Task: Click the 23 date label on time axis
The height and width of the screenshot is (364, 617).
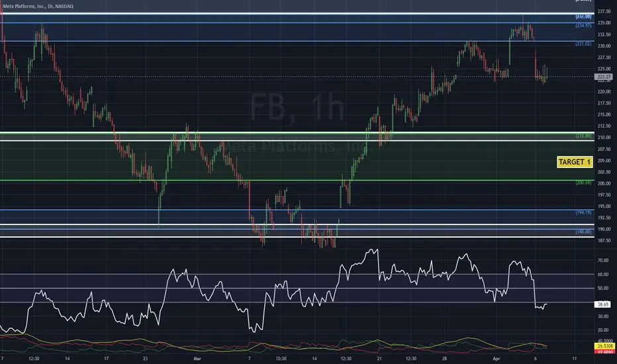Action: (145, 359)
